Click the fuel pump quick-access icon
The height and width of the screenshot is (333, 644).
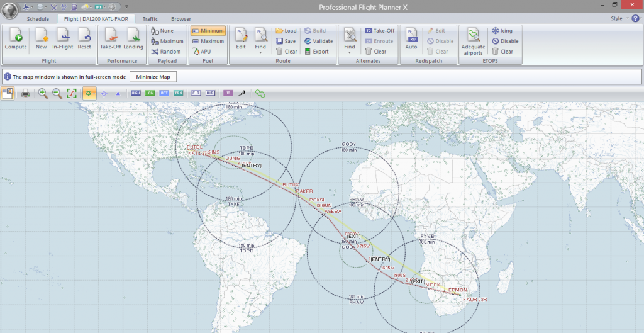(x=74, y=7)
